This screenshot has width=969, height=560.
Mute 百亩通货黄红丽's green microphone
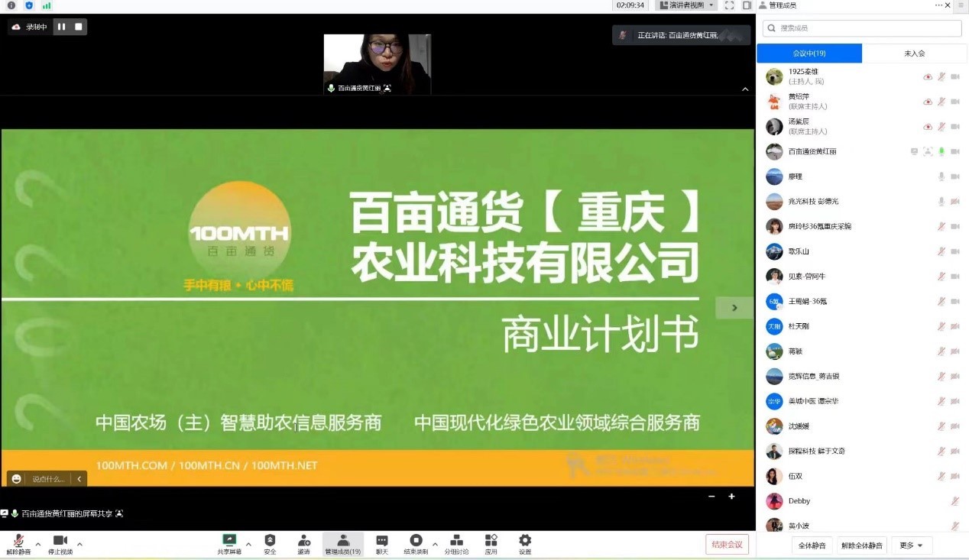click(x=941, y=151)
